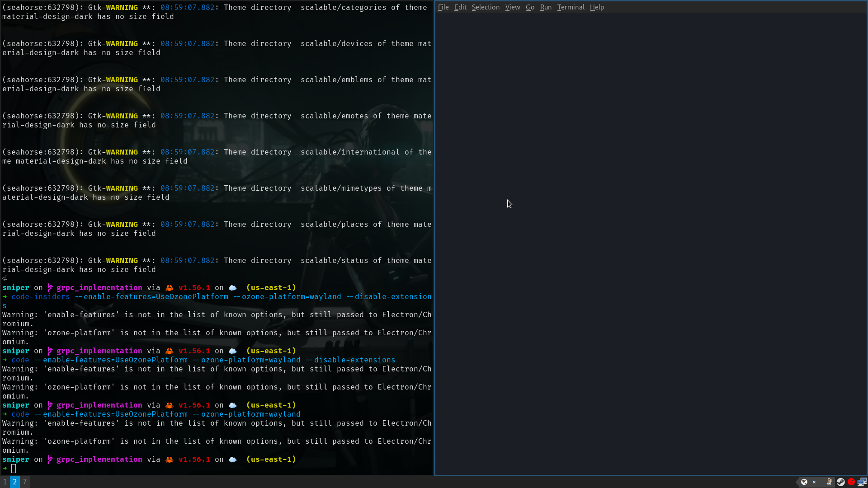Open the Help menu in the menu bar
868x488 pixels.
[596, 7]
